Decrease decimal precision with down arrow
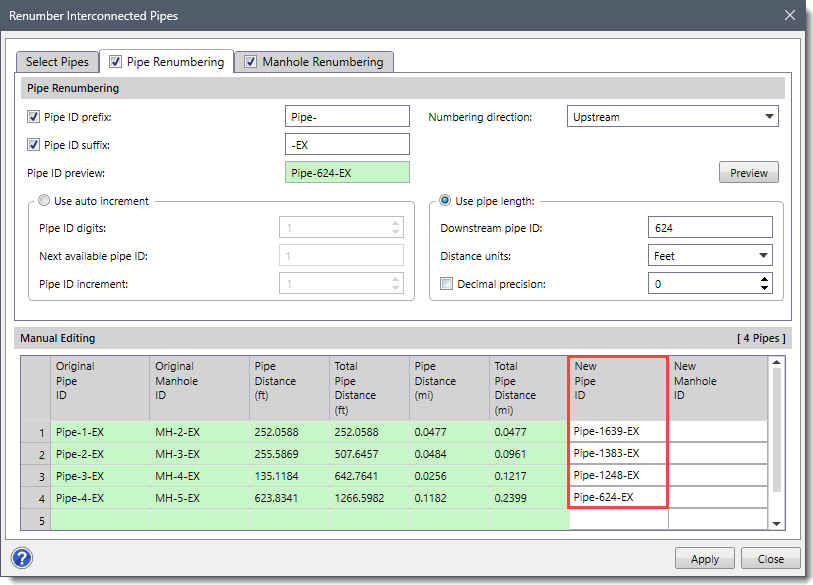The width and height of the screenshot is (813, 585). [x=765, y=289]
